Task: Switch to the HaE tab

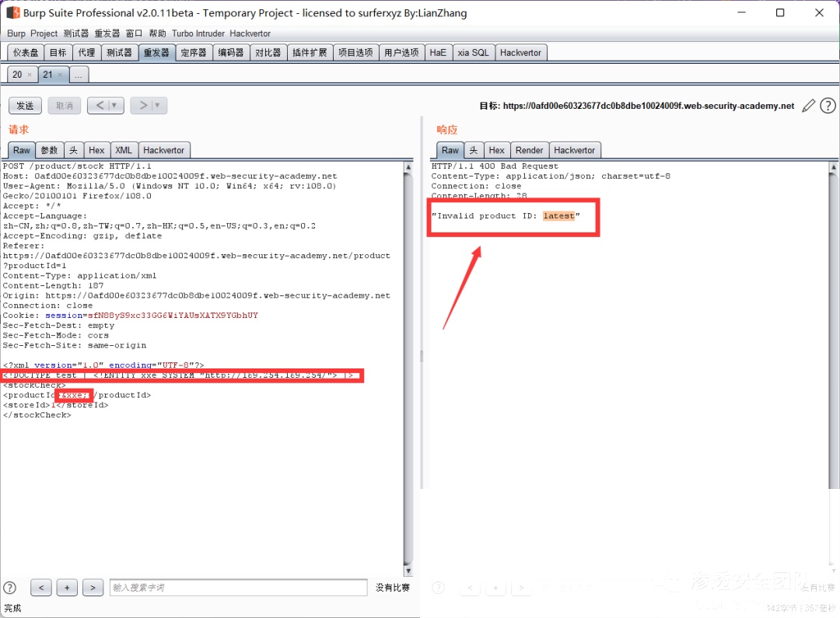Action: 438,53
